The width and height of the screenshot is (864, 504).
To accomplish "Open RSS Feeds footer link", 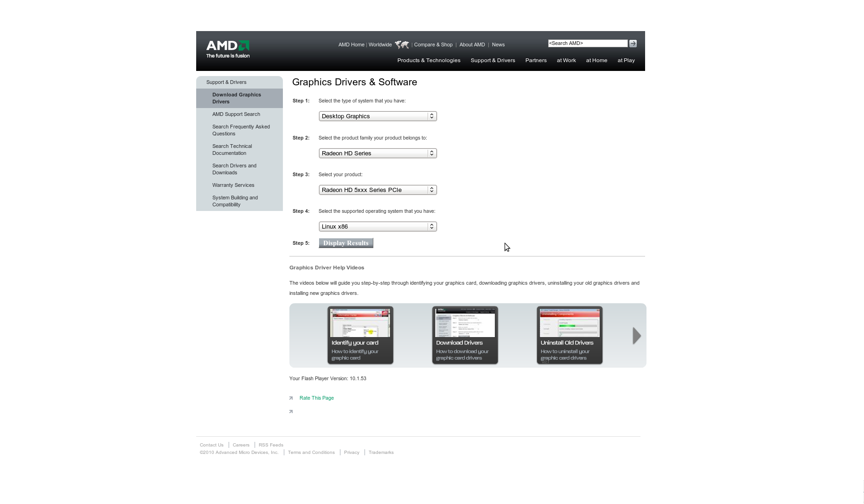I will [271, 445].
